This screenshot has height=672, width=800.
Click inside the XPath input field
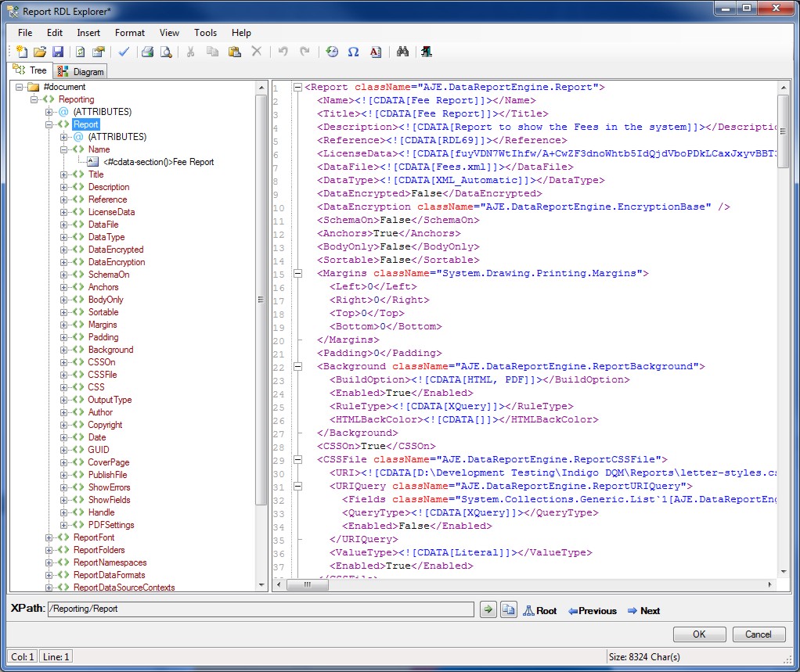coord(260,609)
